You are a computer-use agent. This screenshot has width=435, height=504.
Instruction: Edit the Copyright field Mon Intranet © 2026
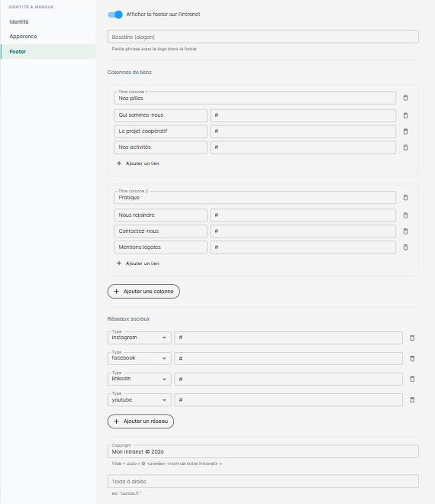(263, 452)
